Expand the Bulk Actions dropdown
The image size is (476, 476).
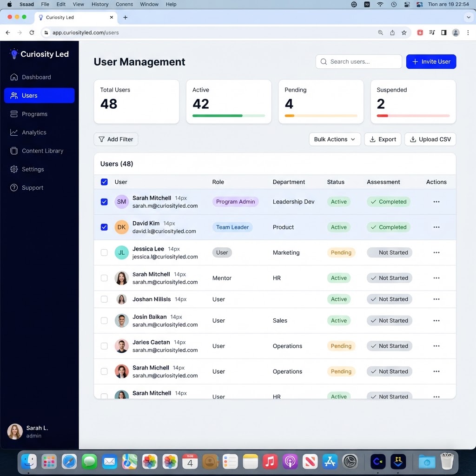pos(335,139)
